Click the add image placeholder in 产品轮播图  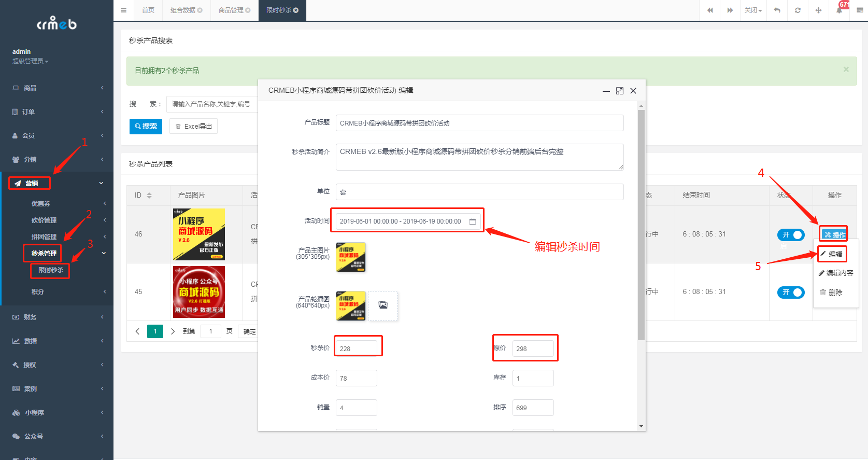(383, 305)
